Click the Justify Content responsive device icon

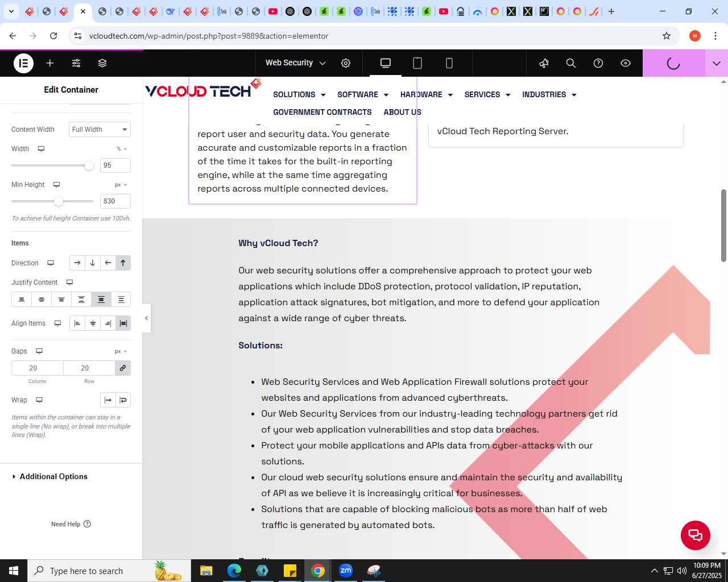[69, 282]
